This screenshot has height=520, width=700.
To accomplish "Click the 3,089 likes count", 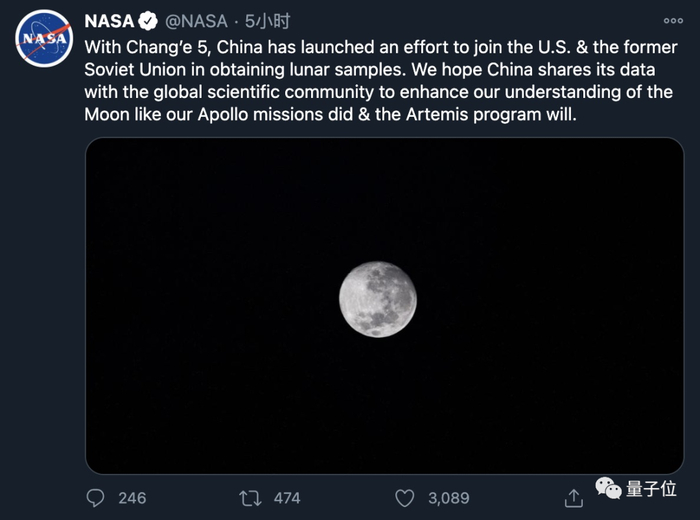I will 450,497.
